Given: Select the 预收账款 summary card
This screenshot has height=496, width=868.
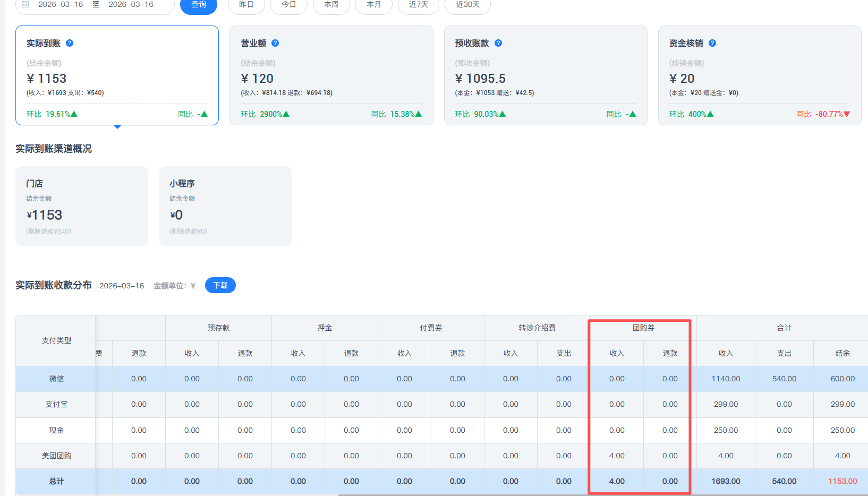Looking at the screenshot, I should coord(545,75).
